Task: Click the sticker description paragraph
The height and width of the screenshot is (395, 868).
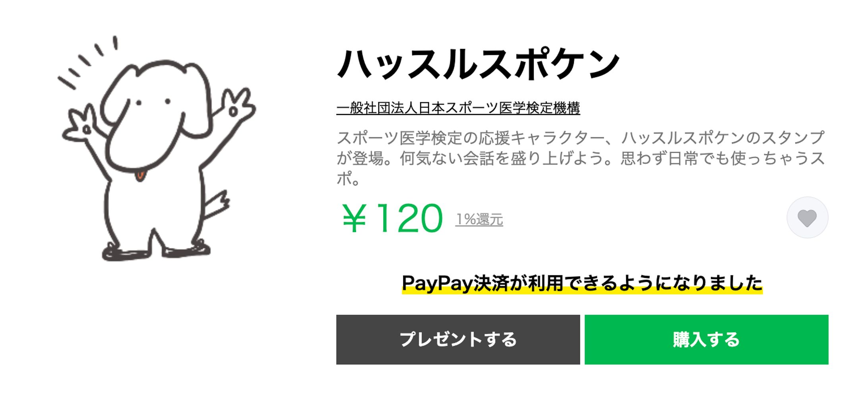Action: [580, 158]
